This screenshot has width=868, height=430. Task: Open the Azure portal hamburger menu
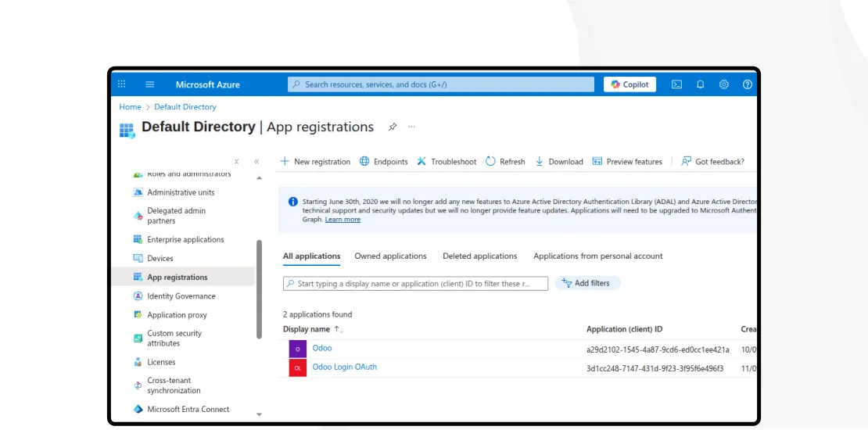150,84
